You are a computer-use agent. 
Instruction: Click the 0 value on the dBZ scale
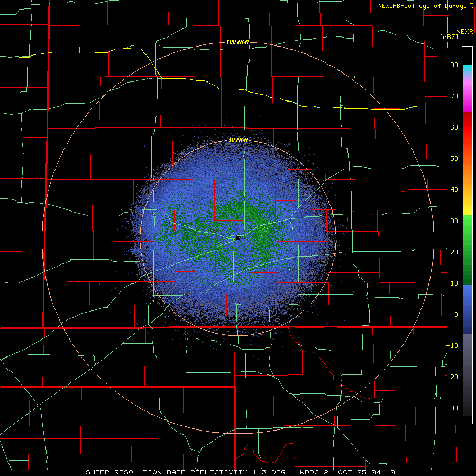click(x=456, y=315)
